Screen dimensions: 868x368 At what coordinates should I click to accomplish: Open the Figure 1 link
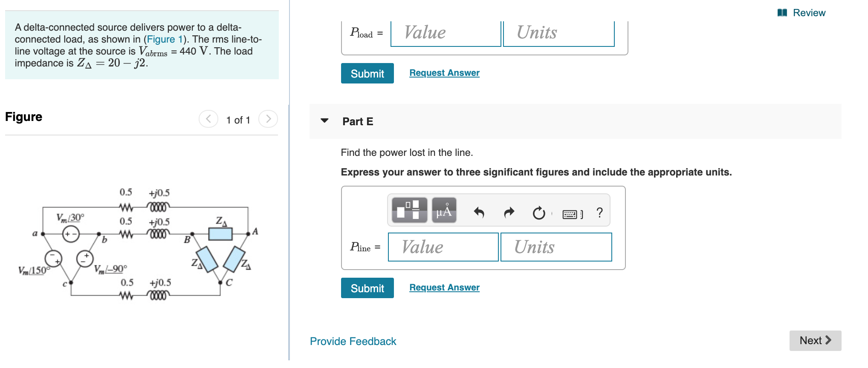[165, 39]
